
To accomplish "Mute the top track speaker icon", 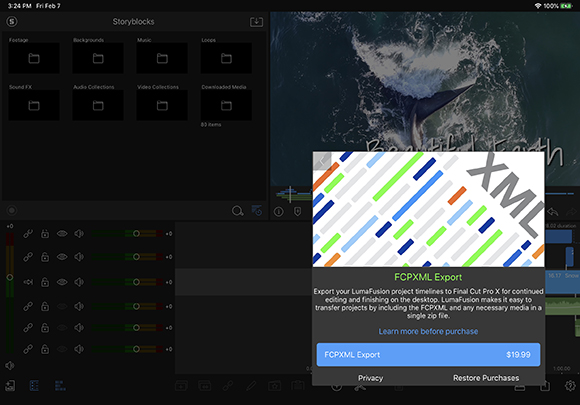I will [x=79, y=234].
